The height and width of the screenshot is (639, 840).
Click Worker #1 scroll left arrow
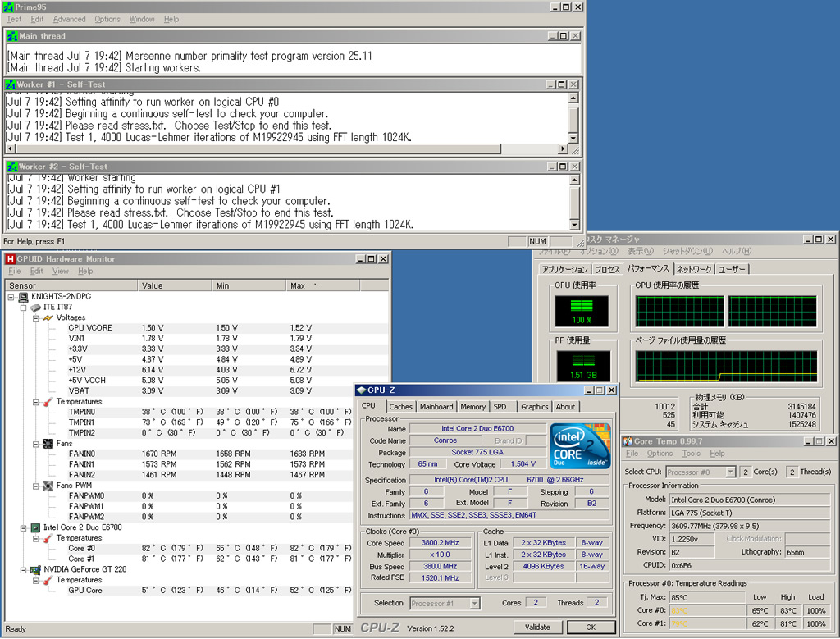coord(10,149)
